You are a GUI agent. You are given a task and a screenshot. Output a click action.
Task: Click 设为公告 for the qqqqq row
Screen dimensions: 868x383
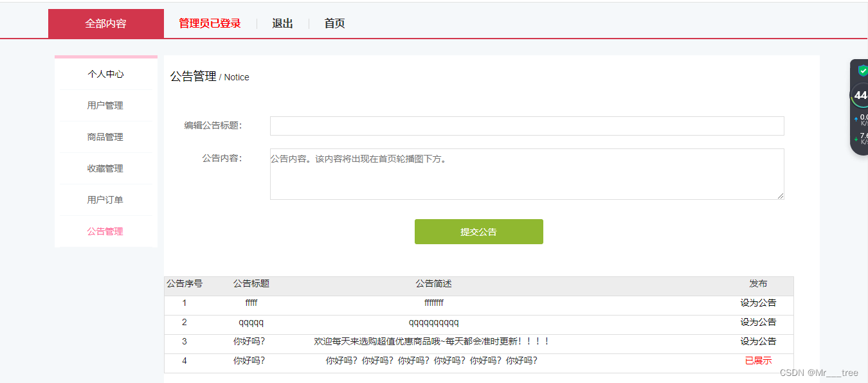click(758, 322)
